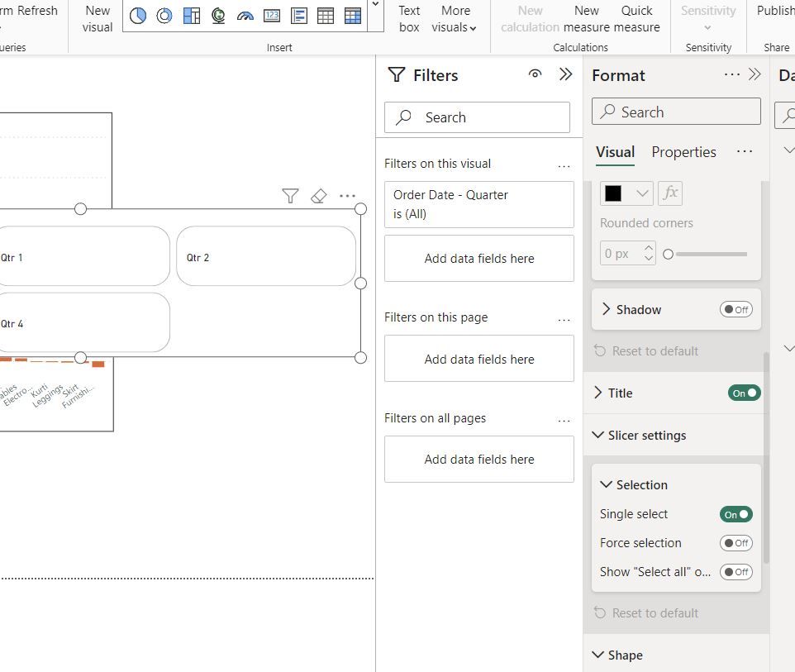Image resolution: width=795 pixels, height=672 pixels.
Task: Toggle Force selection on
Action: pos(735,543)
